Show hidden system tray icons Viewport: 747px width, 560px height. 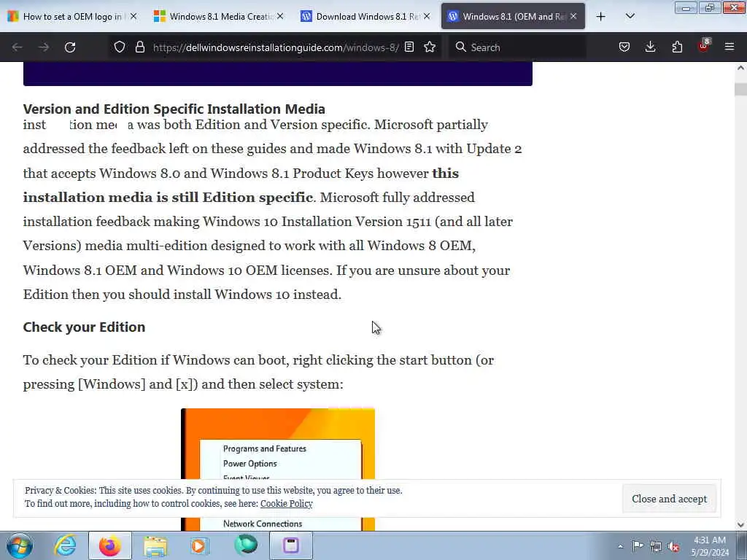(x=620, y=546)
